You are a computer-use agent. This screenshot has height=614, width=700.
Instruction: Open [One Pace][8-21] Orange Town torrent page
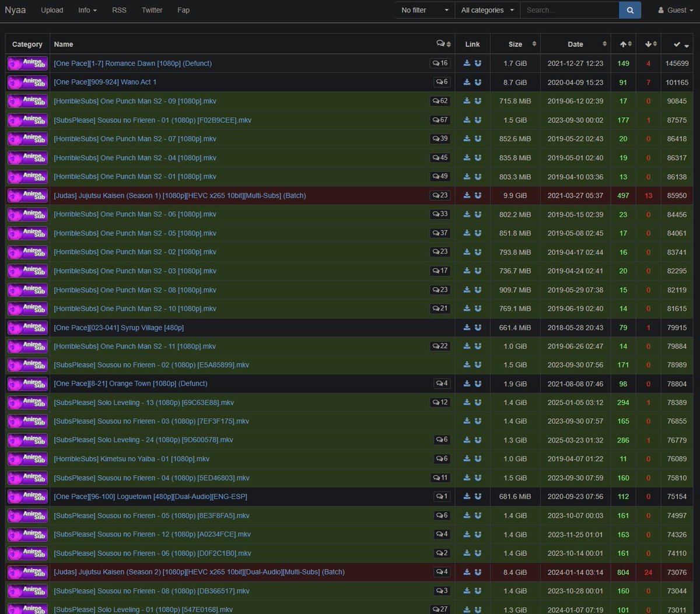point(130,384)
